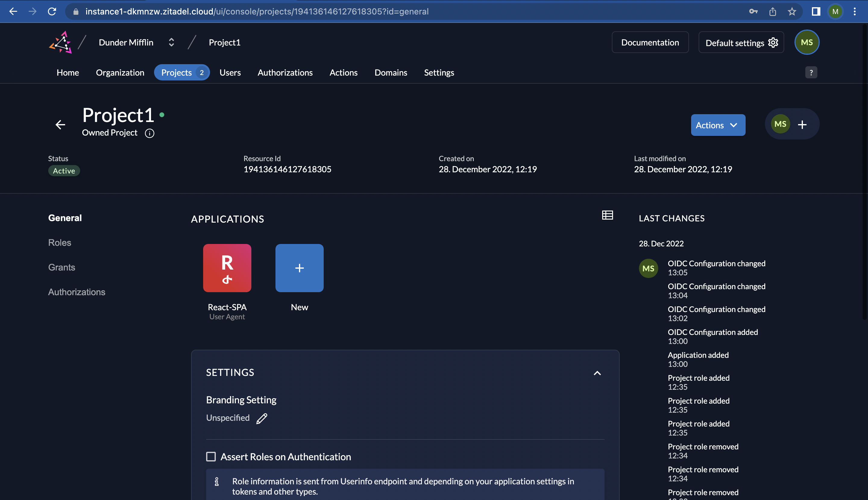Click the Authorizations sidebar link

point(76,292)
